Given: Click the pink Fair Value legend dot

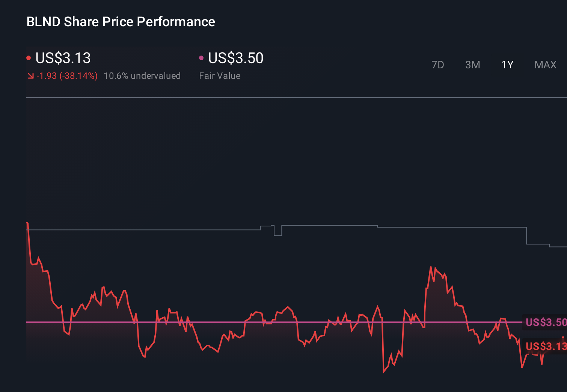Looking at the screenshot, I should [x=202, y=57].
